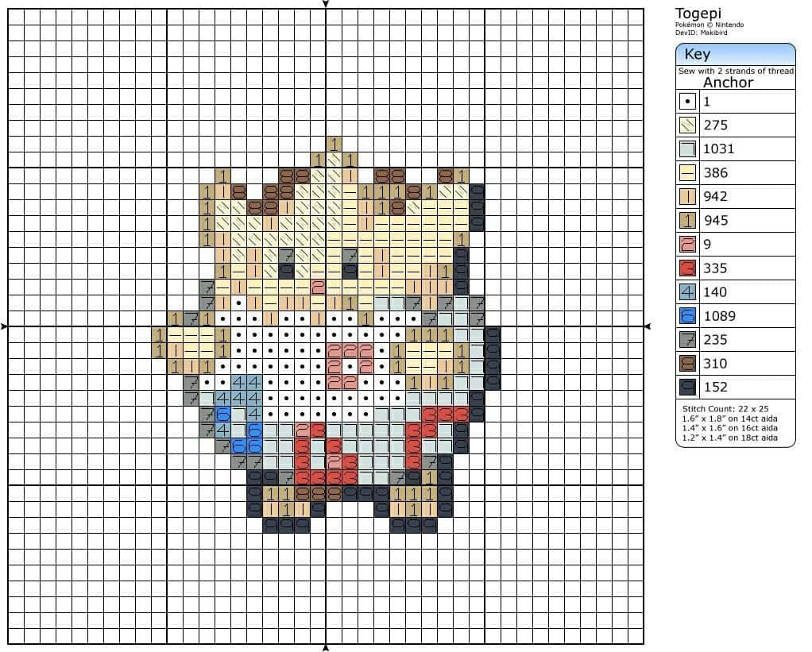Click the thread number 1089 in the key
Image resolution: width=812 pixels, height=652 pixels.
(720, 316)
